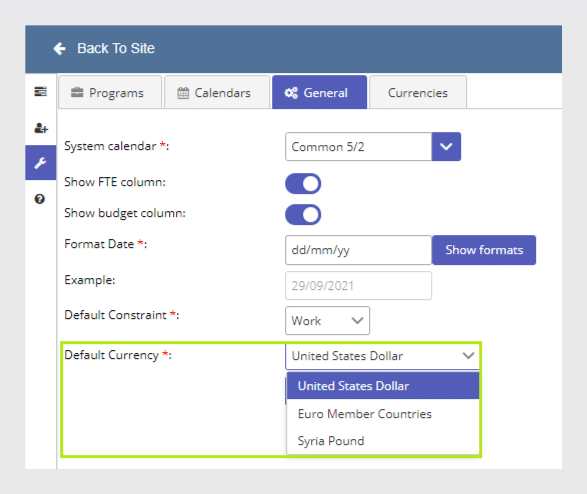This screenshot has width=587, height=494.
Task: Click the briefcase icon on Programs tab
Action: (77, 92)
